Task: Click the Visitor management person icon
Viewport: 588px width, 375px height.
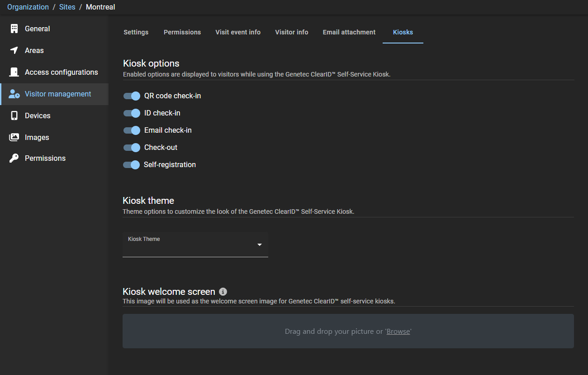Action: [14, 94]
